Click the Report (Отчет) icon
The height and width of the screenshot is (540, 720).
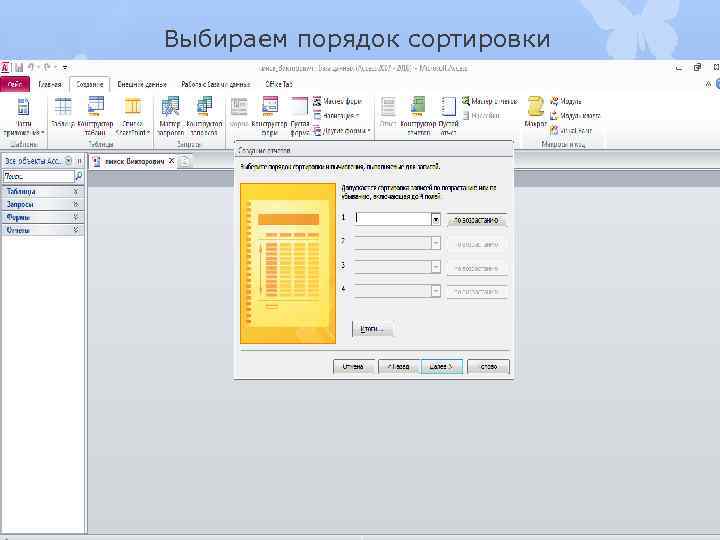(388, 107)
